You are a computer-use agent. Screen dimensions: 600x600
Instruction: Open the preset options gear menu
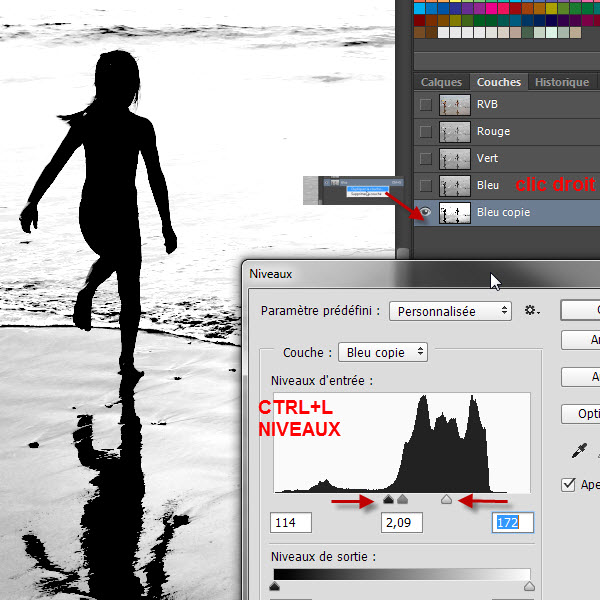point(532,311)
